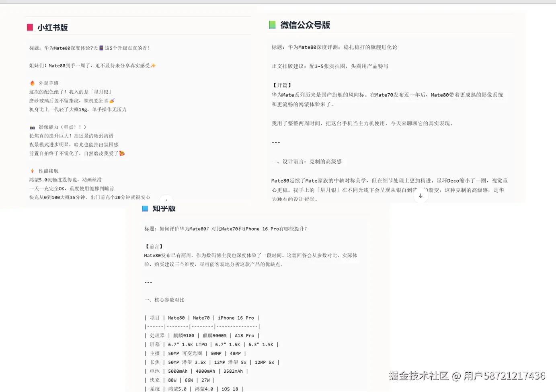Screen dimensions: 556x392
Task: Click the 处理器 table row
Action: (x=202, y=335)
